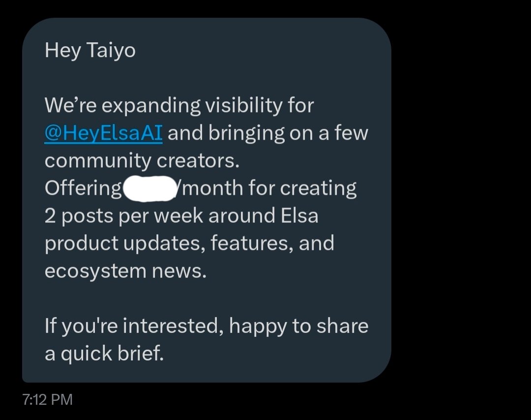Click the "2 posts per week" text
This screenshot has height=420, width=531.
click(111, 216)
